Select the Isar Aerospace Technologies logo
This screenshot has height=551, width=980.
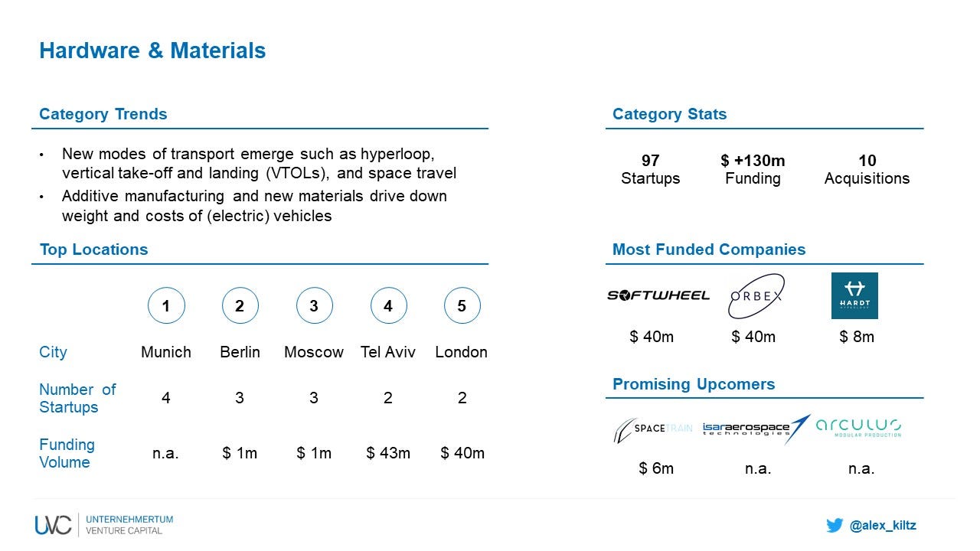click(x=756, y=429)
